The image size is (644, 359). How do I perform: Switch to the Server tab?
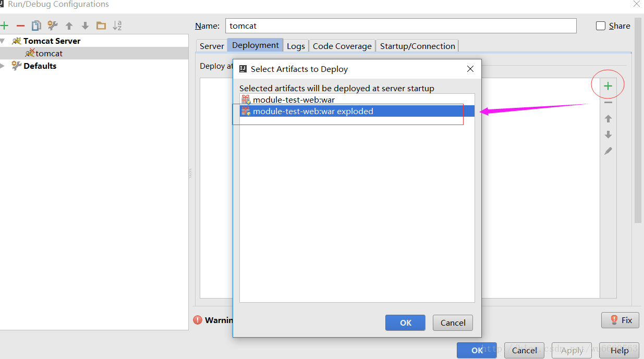coord(211,45)
